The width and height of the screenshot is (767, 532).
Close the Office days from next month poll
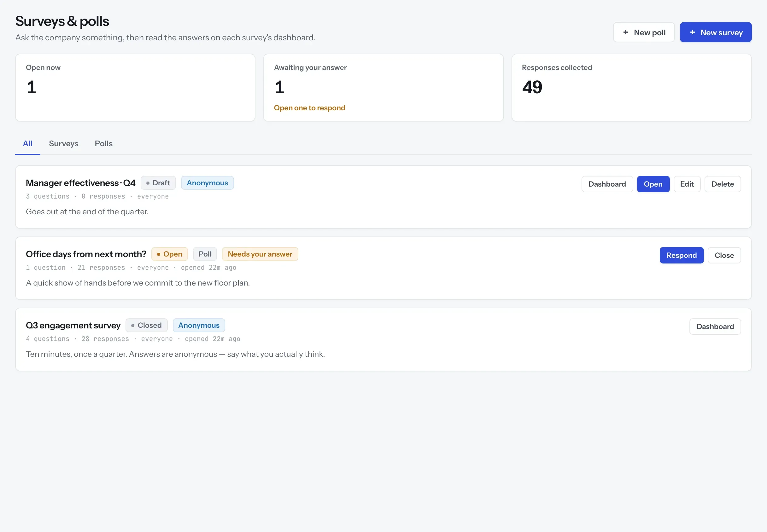724,255
